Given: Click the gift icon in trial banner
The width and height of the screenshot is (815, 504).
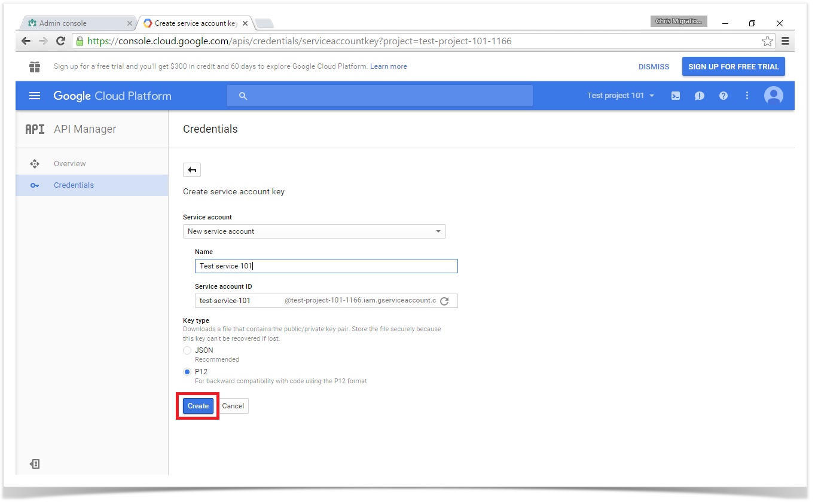Looking at the screenshot, I should pos(35,66).
